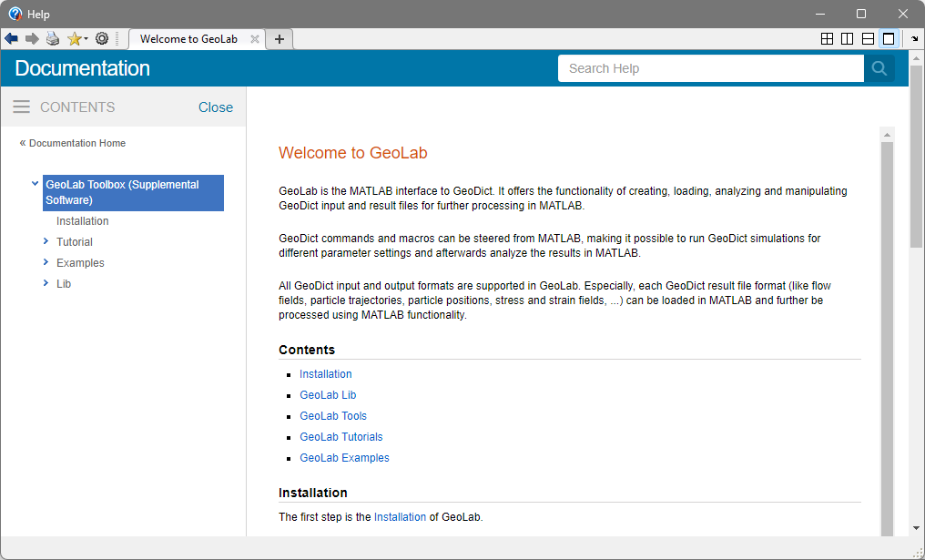Viewport: 925px width, 560px height.
Task: Split tabs left and right
Action: click(x=847, y=39)
